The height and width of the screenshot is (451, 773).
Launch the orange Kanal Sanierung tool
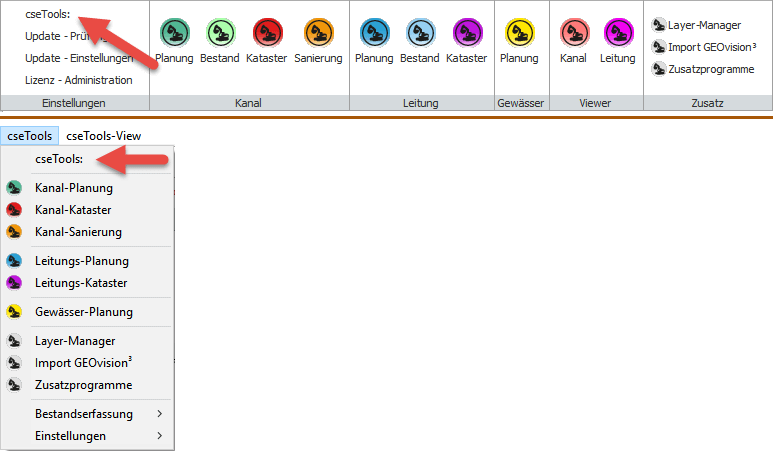coord(318,34)
